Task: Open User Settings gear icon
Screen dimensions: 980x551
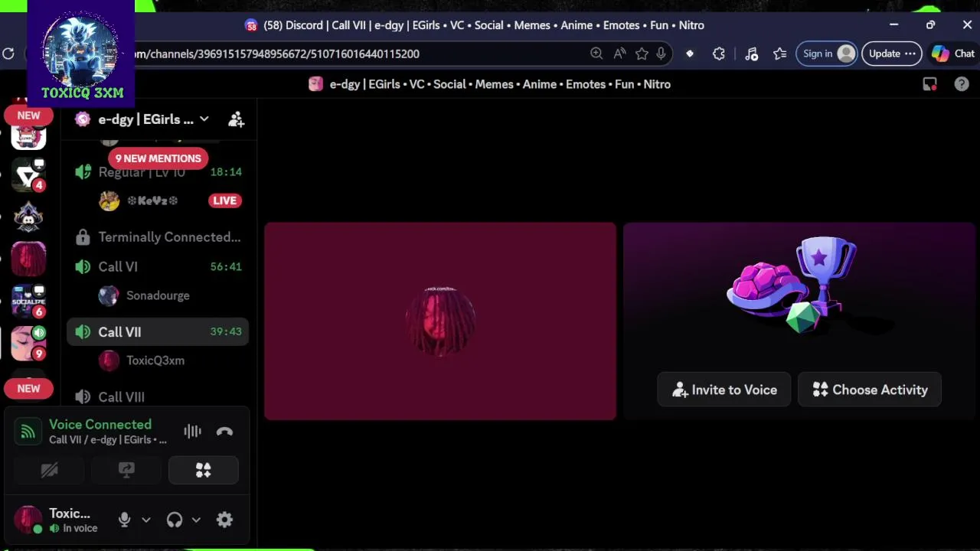Action: [x=224, y=520]
